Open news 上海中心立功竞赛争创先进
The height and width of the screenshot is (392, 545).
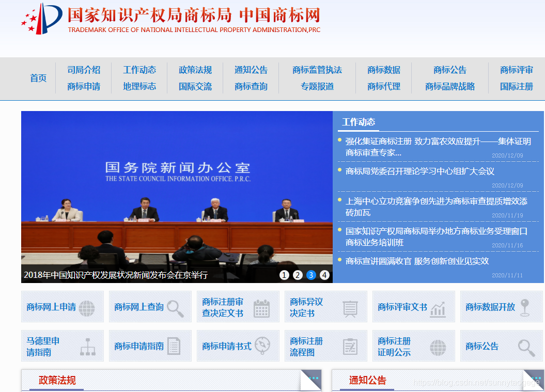pos(436,207)
